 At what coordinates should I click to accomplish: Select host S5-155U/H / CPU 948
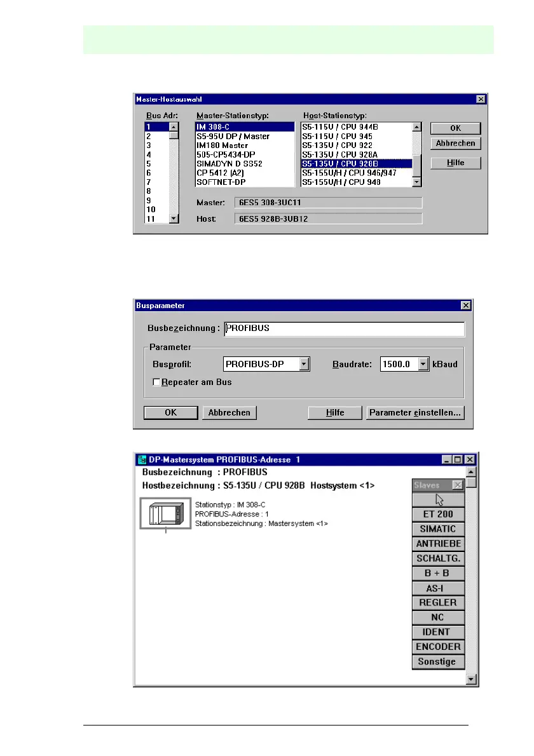(357, 182)
